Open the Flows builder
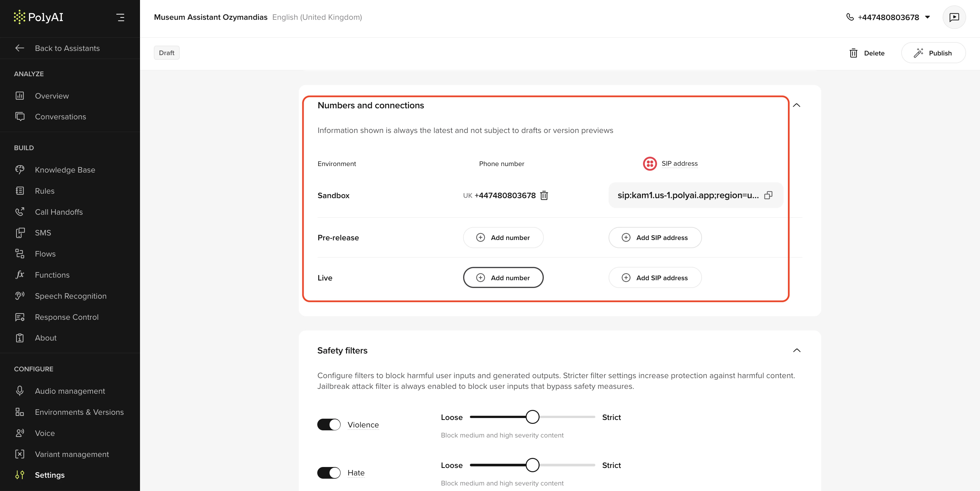Image resolution: width=980 pixels, height=491 pixels. click(x=45, y=254)
